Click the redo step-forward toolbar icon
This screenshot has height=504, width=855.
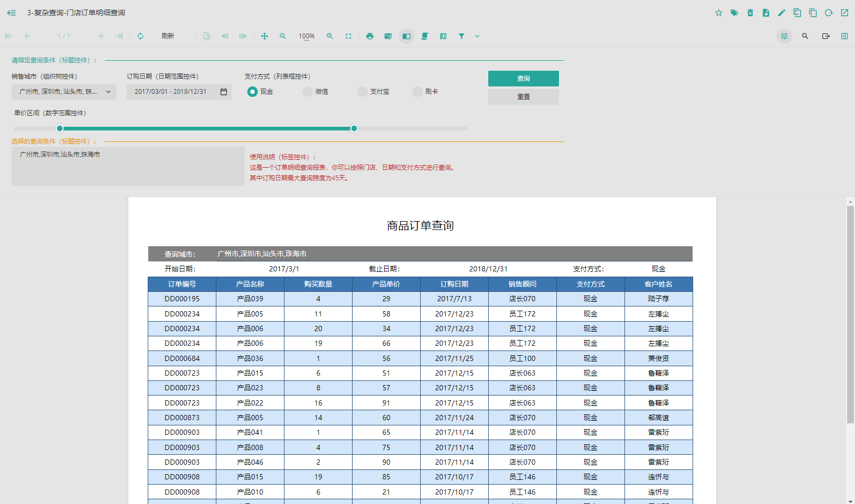pyautogui.click(x=243, y=36)
